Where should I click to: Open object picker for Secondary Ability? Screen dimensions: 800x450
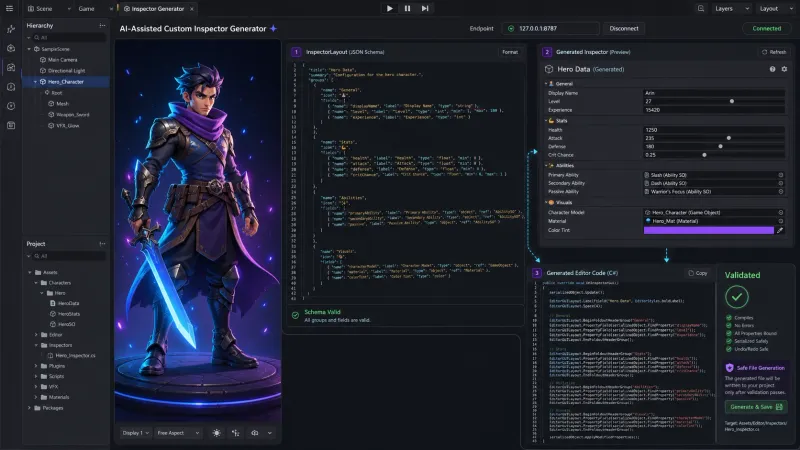point(781,183)
